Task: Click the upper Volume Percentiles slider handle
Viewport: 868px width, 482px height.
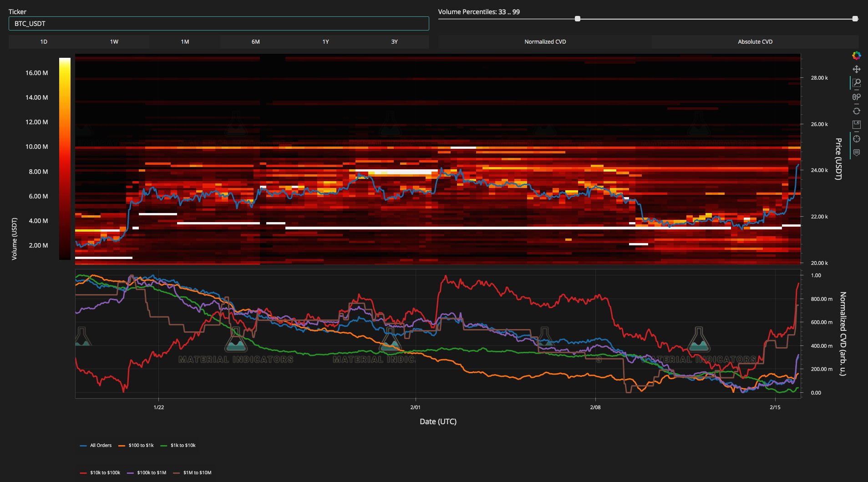Action: pos(855,19)
